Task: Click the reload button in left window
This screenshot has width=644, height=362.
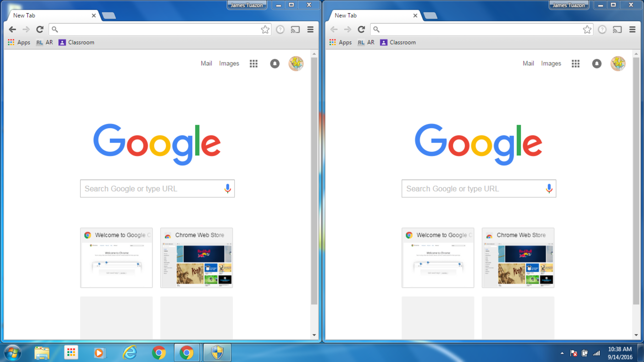Action: pyautogui.click(x=40, y=30)
